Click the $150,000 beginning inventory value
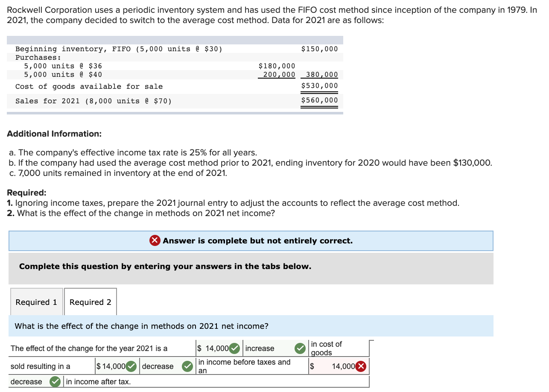This screenshot has width=549, height=392. pos(319,49)
